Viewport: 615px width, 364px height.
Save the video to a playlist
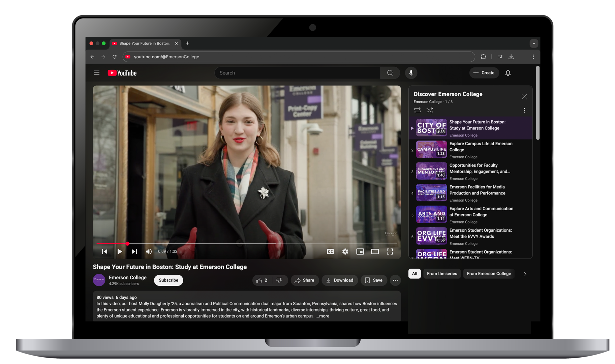pyautogui.click(x=374, y=280)
